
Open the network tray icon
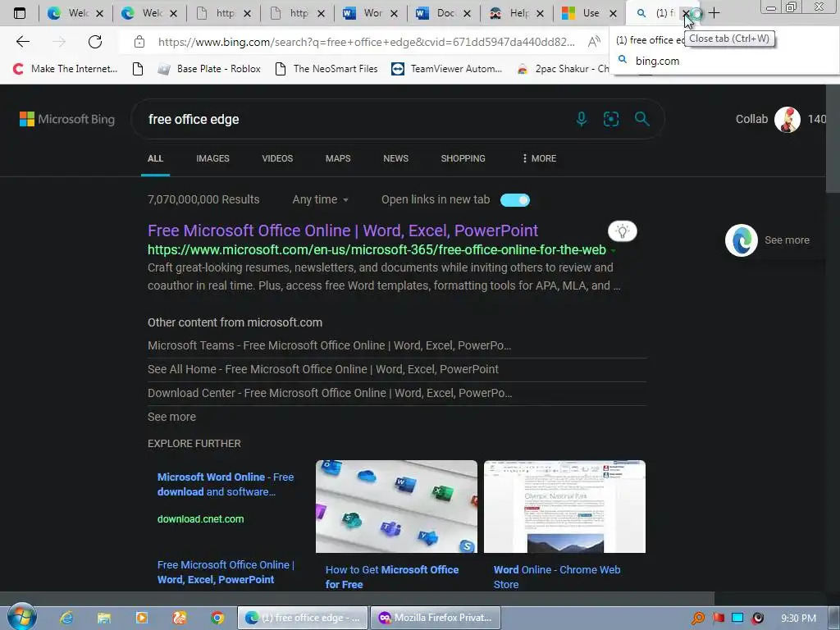pyautogui.click(x=737, y=619)
